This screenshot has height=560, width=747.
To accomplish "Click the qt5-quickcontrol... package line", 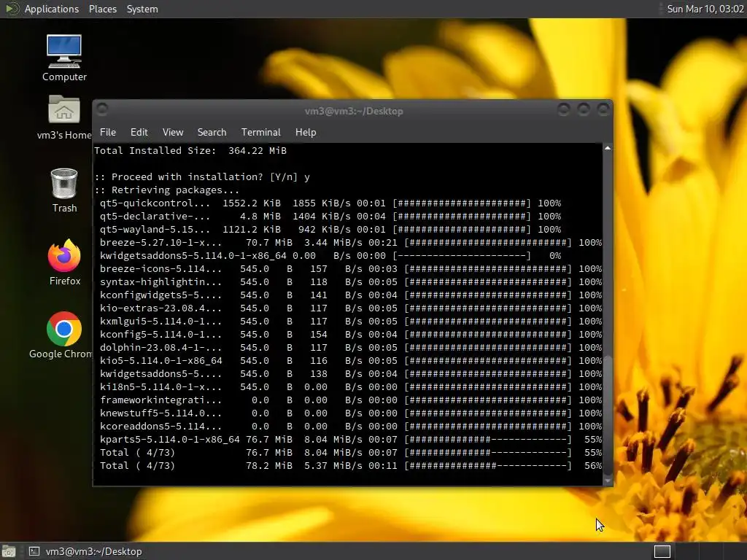I will tap(330, 203).
